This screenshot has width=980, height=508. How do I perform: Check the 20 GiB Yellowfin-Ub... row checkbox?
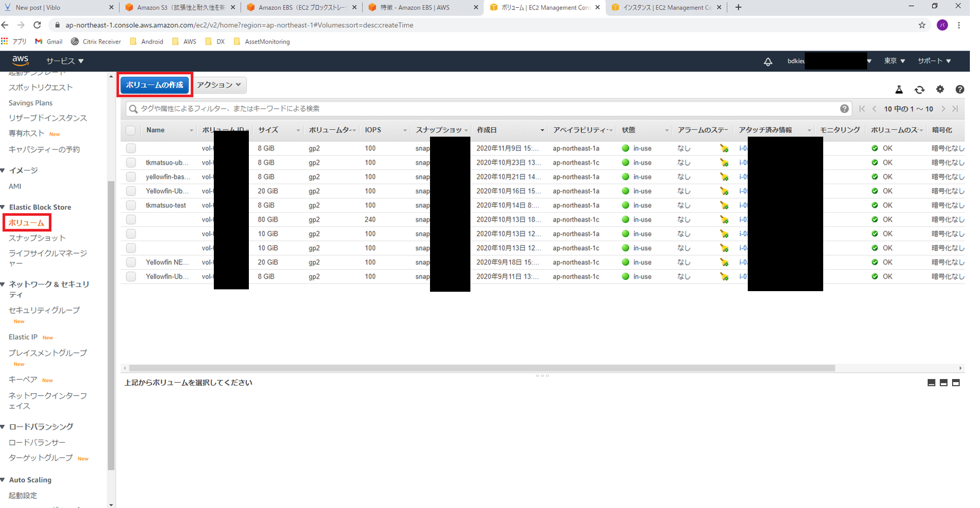[x=131, y=191]
